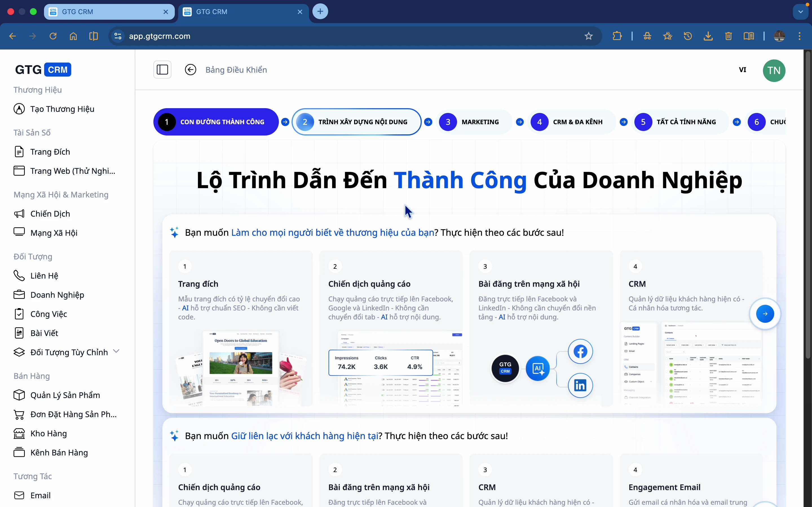Open the browser extensions puzzle icon
The image size is (812, 507).
coord(617,36)
